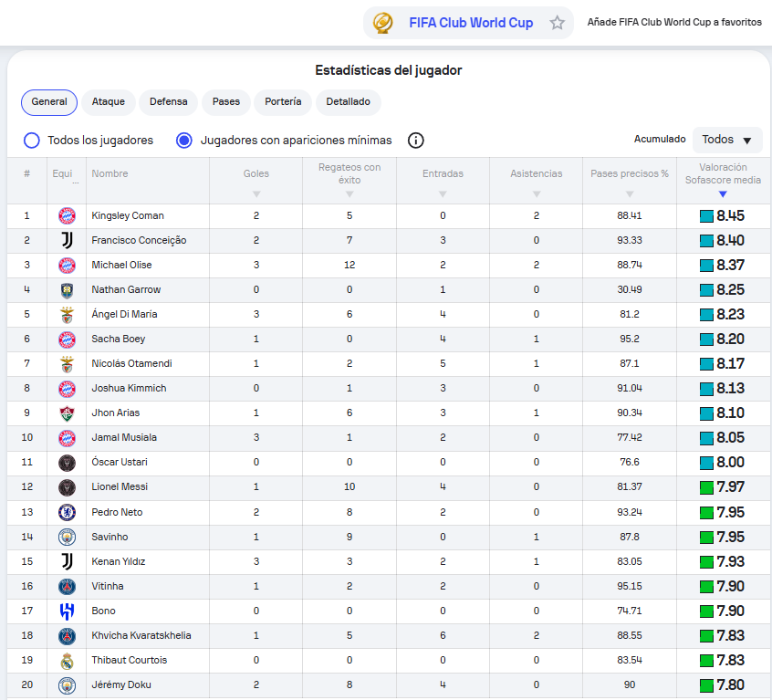Image resolution: width=772 pixels, height=700 pixels.
Task: Click Auckland City crest beside Nathan Garrow
Action: coord(67,290)
